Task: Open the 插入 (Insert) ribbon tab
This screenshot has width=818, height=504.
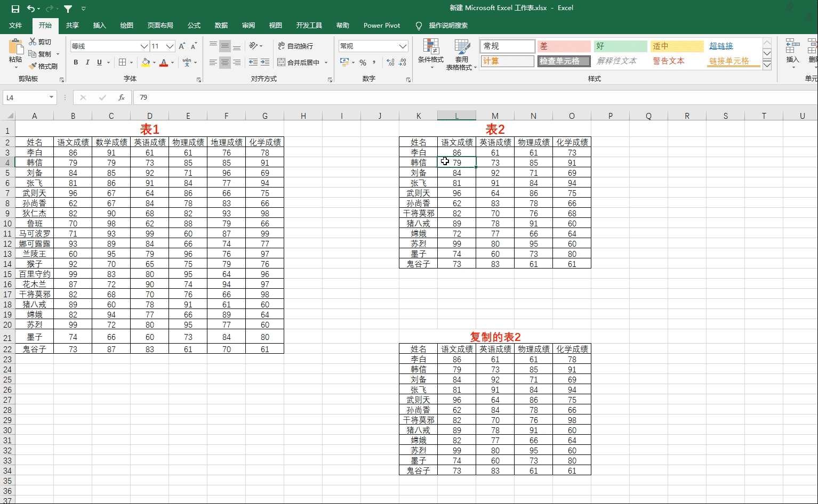Action: click(x=99, y=26)
